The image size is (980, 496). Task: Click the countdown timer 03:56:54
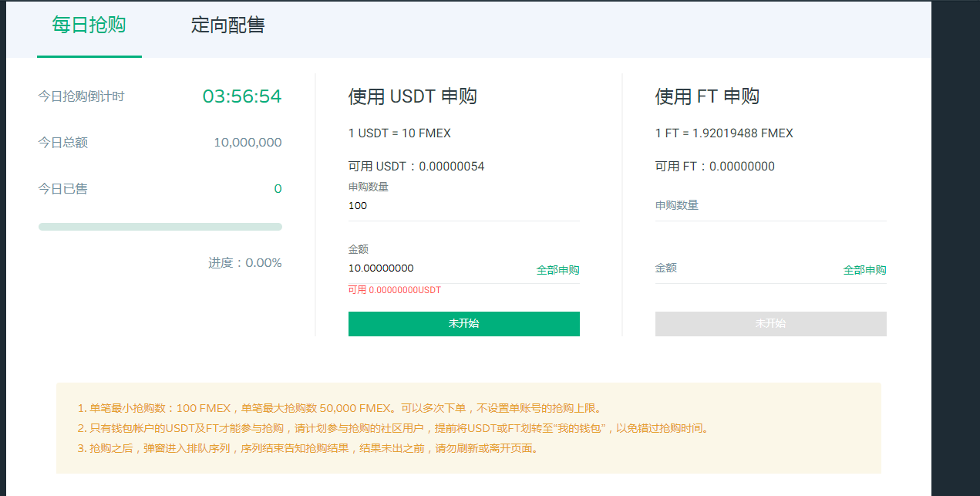click(x=242, y=96)
